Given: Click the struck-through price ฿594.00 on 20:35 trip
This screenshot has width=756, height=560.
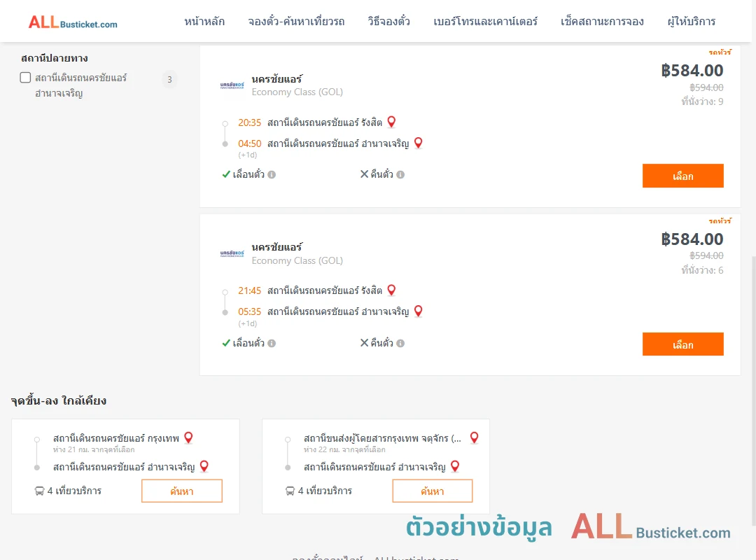Looking at the screenshot, I should (x=706, y=87).
